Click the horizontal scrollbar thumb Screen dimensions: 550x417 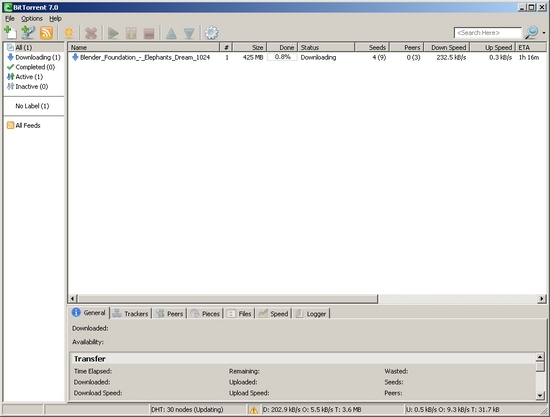coord(227,299)
